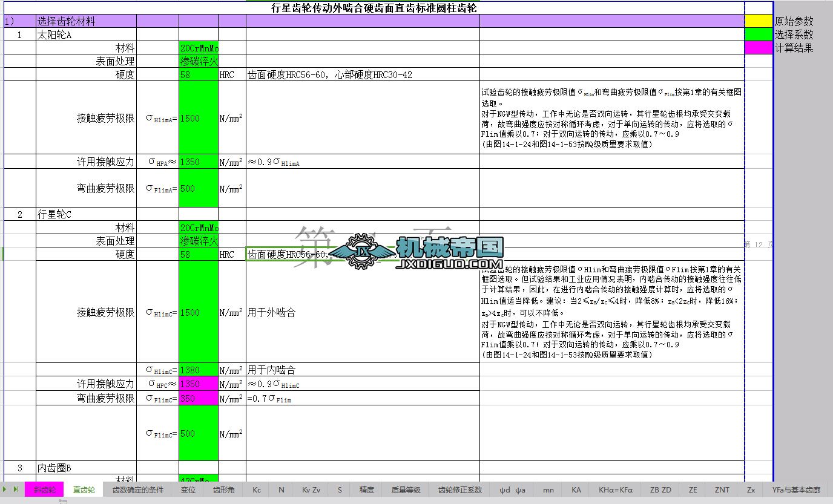Click the scroll-to-last-sheet arrow icon
The width and height of the screenshot is (833, 504).
16,489
